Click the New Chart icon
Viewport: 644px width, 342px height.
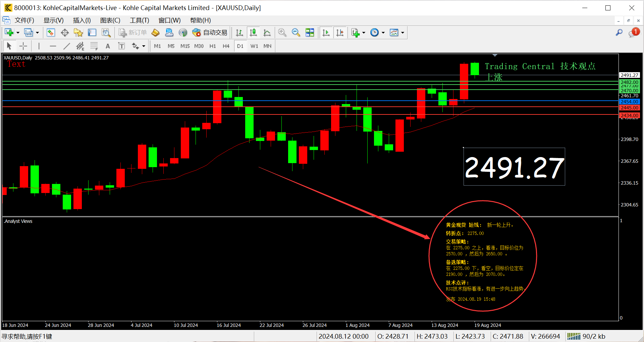pos(9,33)
